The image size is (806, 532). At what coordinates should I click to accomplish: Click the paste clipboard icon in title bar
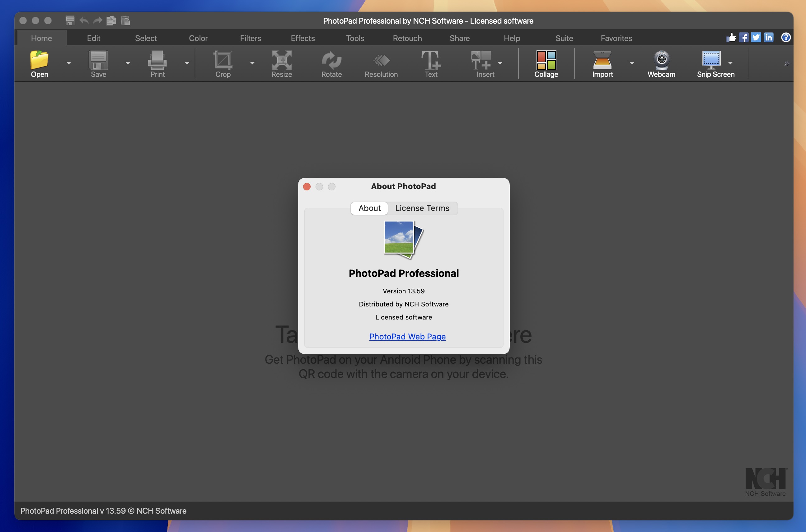[x=125, y=20]
